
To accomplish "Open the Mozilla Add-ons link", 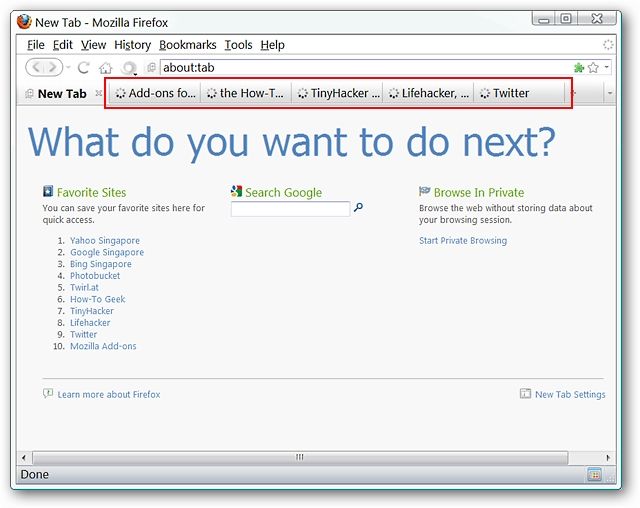I will pyautogui.click(x=103, y=346).
